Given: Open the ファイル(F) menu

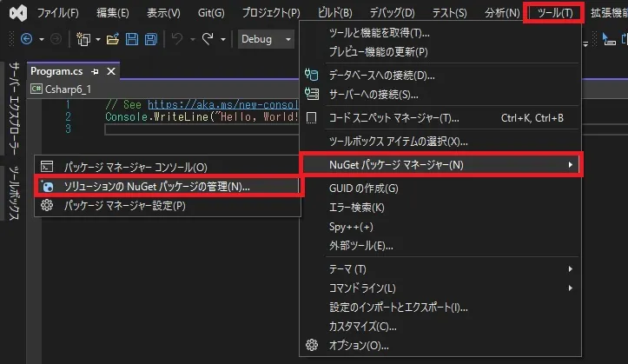Looking at the screenshot, I should pyautogui.click(x=57, y=13).
